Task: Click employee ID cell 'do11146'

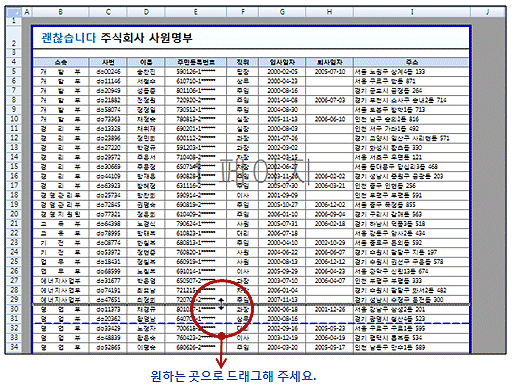Action: [x=108, y=81]
